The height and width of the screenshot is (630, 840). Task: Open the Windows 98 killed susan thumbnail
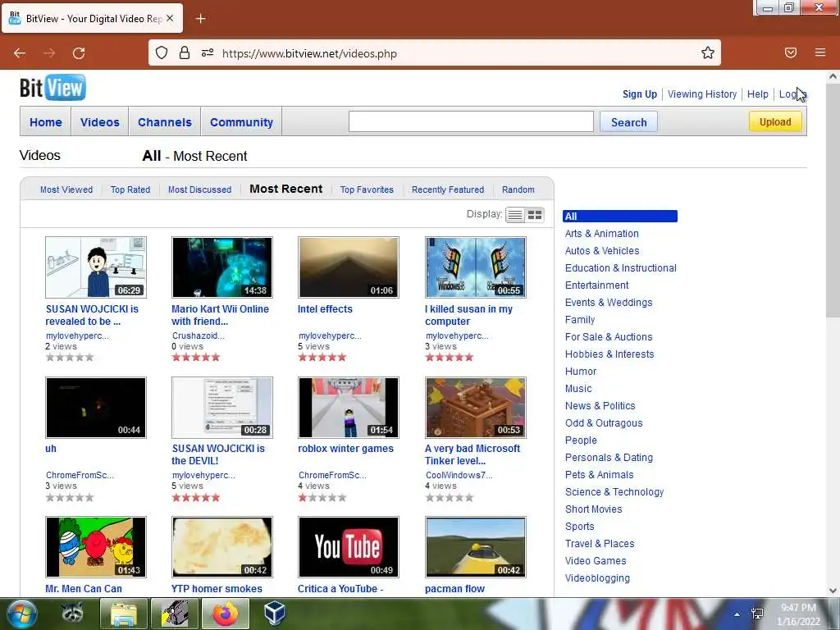point(476,267)
